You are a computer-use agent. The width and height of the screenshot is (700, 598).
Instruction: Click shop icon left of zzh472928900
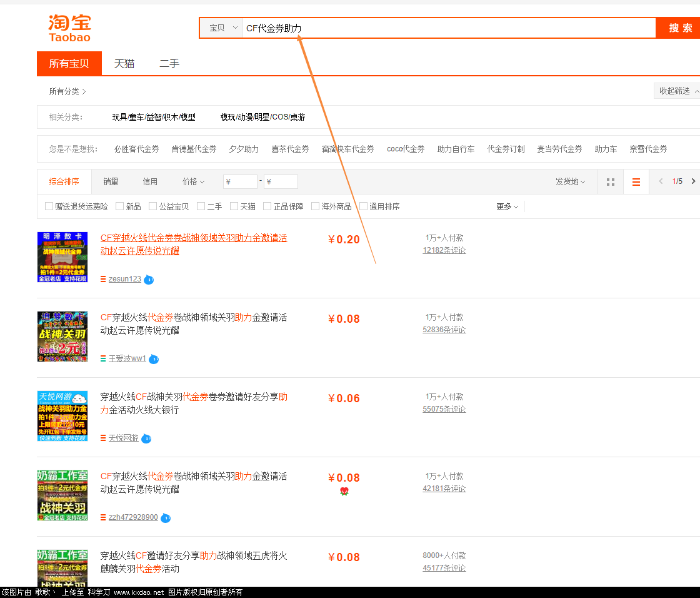(103, 517)
